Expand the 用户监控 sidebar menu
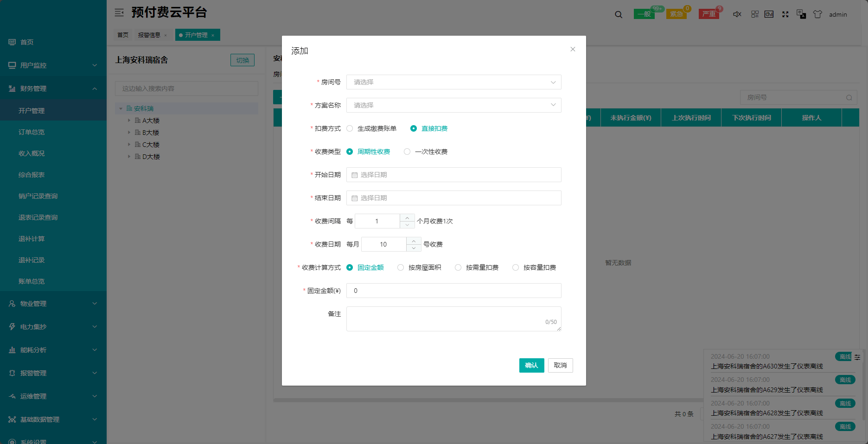868x444 pixels. coord(53,65)
